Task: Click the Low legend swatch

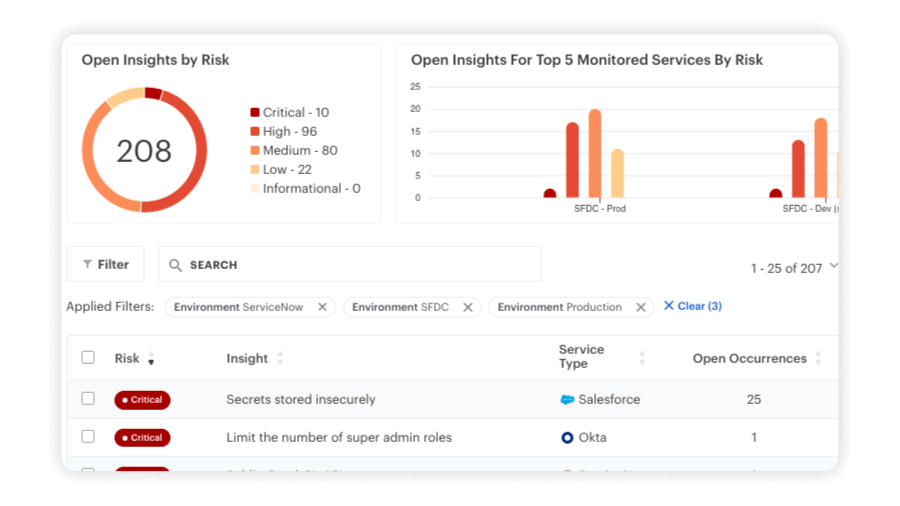Action: pyautogui.click(x=255, y=169)
